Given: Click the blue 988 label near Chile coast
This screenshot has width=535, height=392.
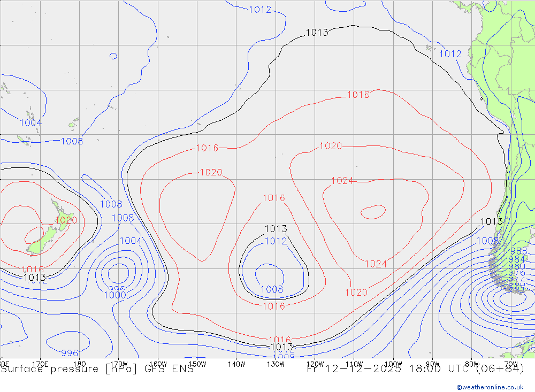Looking at the screenshot, I should click(518, 251).
